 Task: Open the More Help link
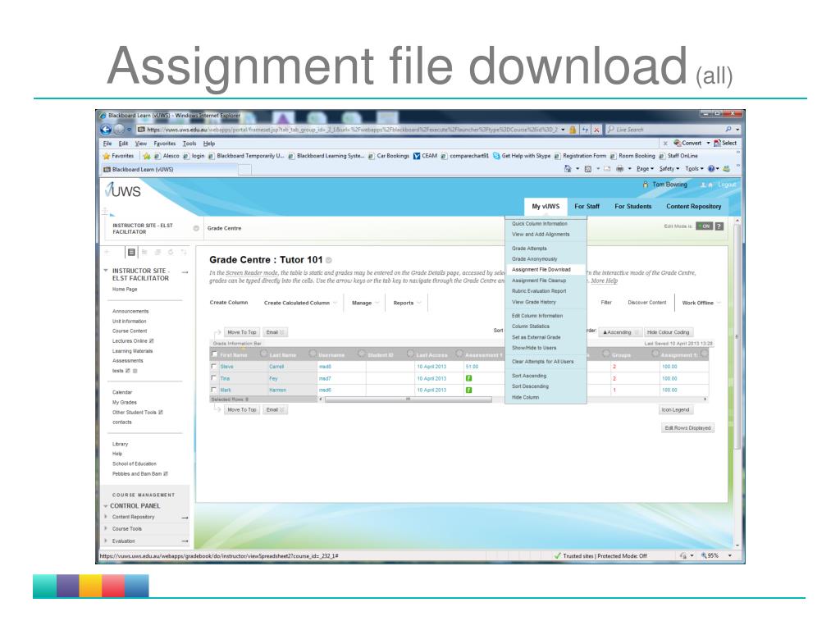(605, 281)
